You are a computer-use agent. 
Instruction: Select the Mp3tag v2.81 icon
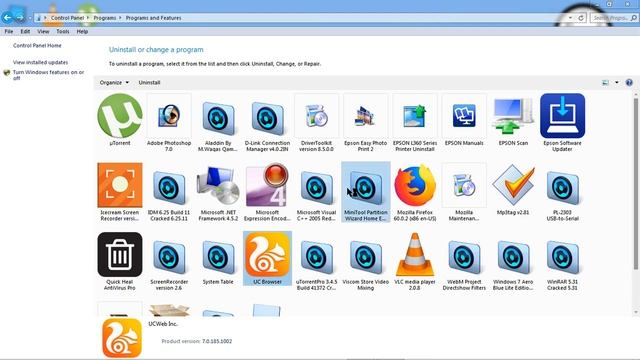(x=513, y=185)
